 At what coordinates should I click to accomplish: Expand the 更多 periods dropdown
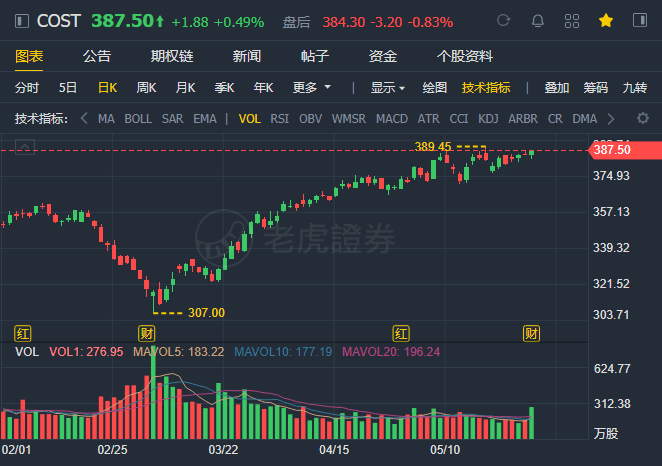(312, 88)
